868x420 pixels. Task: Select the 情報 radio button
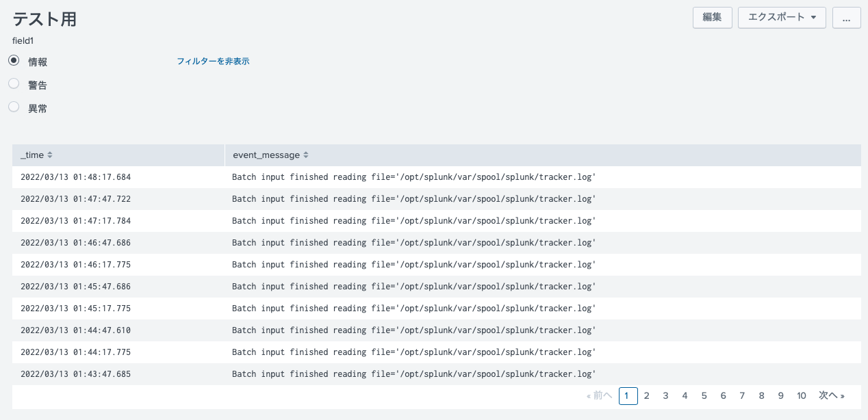(14, 61)
